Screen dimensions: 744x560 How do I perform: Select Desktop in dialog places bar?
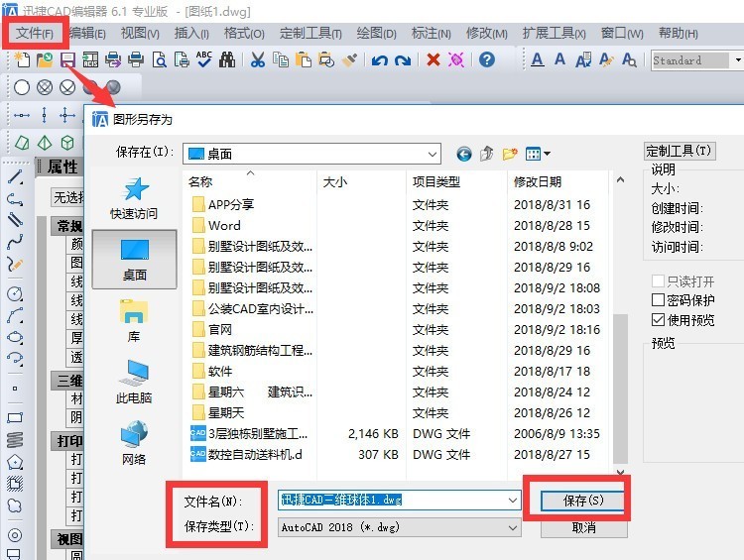tap(134, 260)
